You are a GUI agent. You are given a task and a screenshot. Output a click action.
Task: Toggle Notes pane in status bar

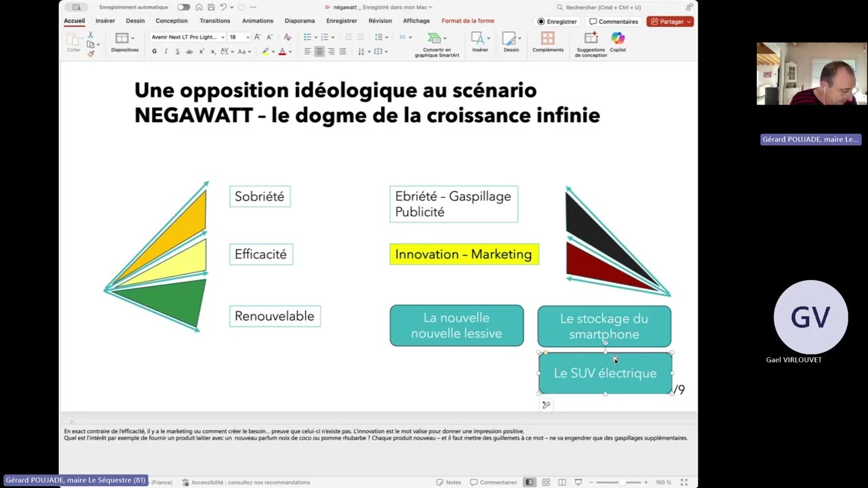coord(449,482)
